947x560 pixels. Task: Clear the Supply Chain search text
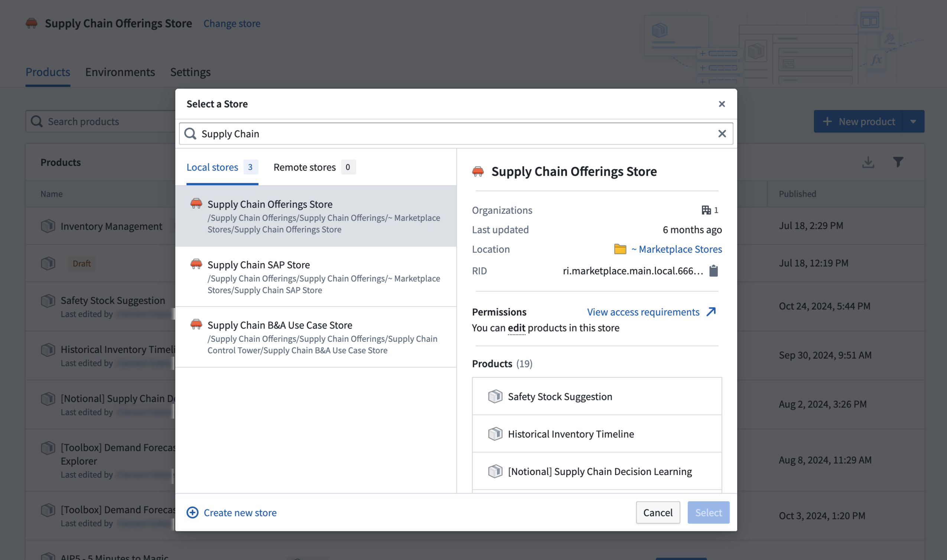[722, 134]
